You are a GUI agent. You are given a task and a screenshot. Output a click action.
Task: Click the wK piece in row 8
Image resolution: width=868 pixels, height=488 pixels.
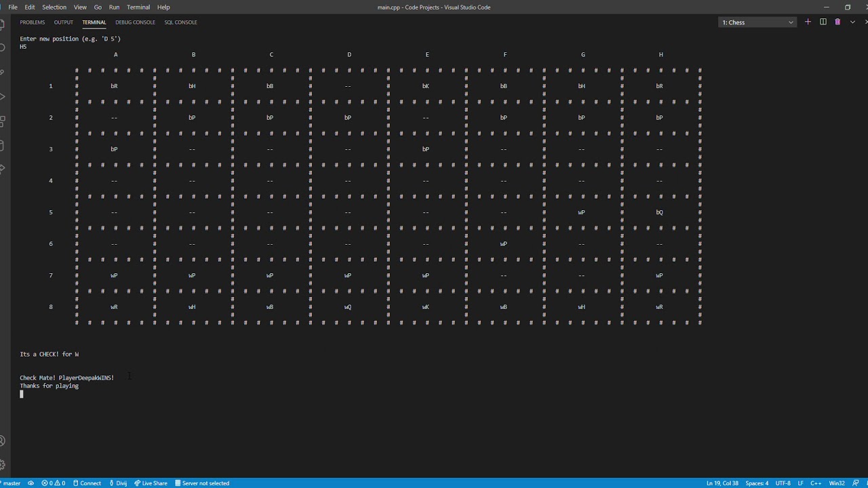tap(426, 308)
